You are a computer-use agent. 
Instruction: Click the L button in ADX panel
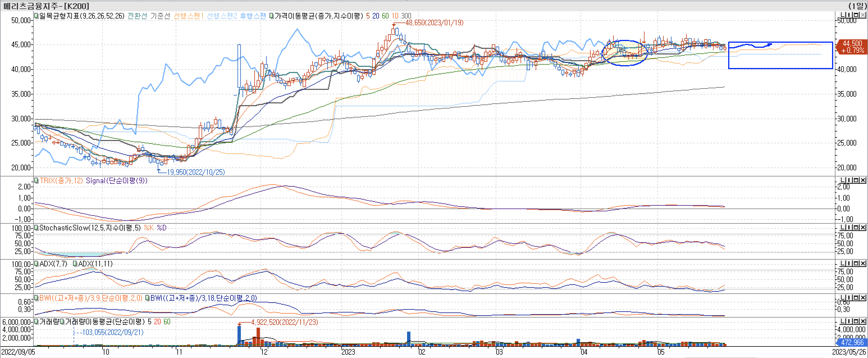843,263
